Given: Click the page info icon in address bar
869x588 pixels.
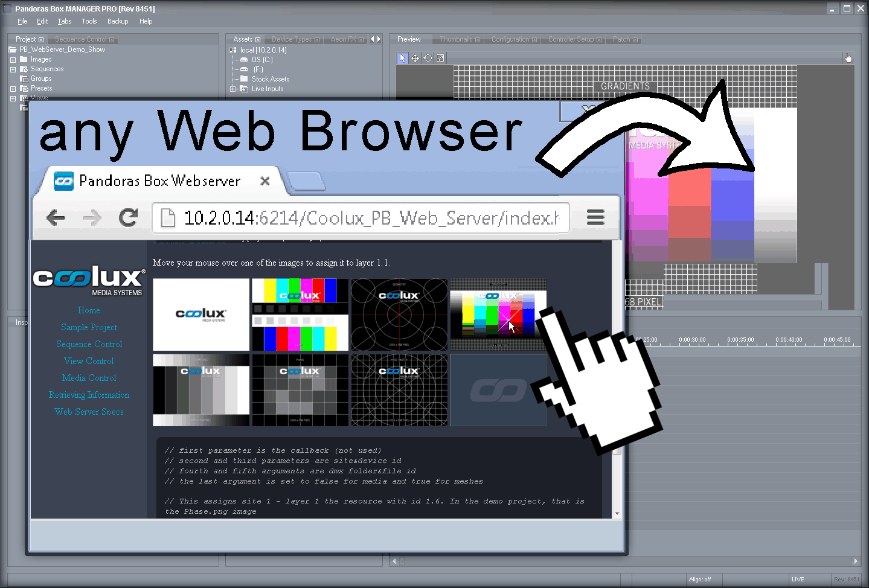Looking at the screenshot, I should [x=168, y=218].
